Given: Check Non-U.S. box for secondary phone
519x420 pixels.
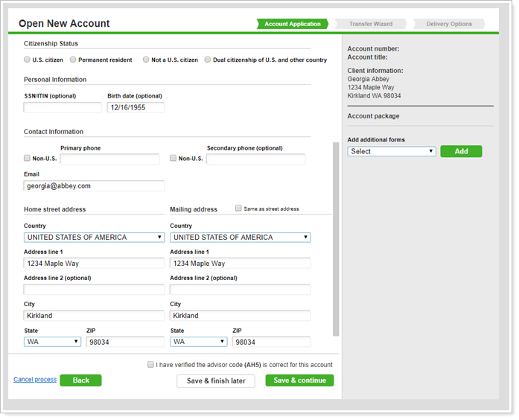Looking at the screenshot, I should [173, 159].
